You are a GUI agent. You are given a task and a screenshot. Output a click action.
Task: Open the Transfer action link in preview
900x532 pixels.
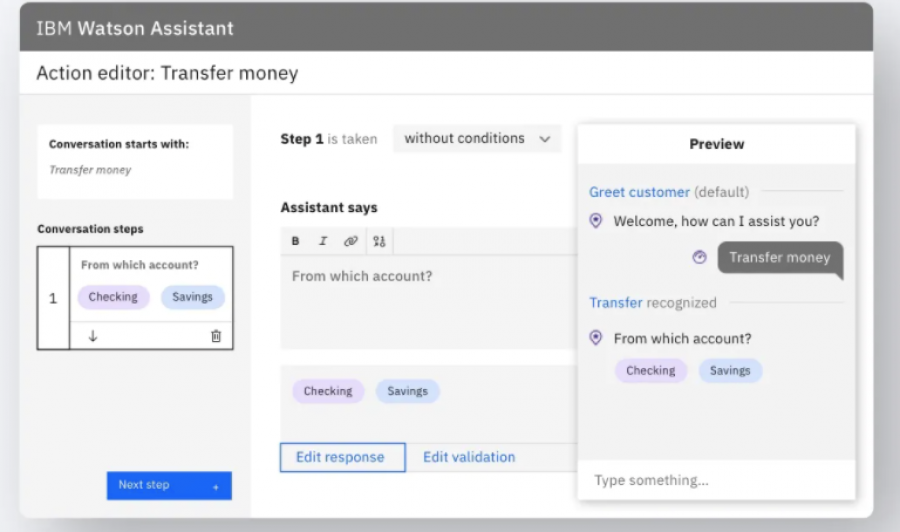615,302
